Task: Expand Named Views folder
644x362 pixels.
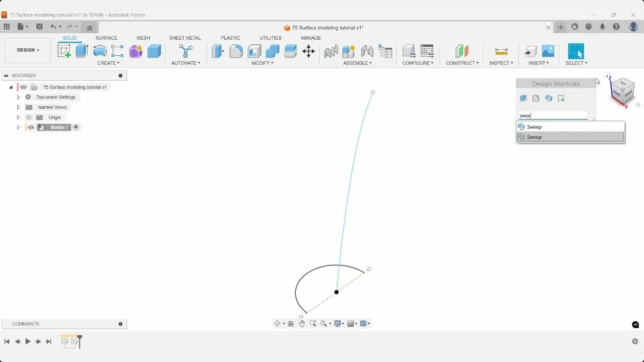Action: (x=18, y=107)
